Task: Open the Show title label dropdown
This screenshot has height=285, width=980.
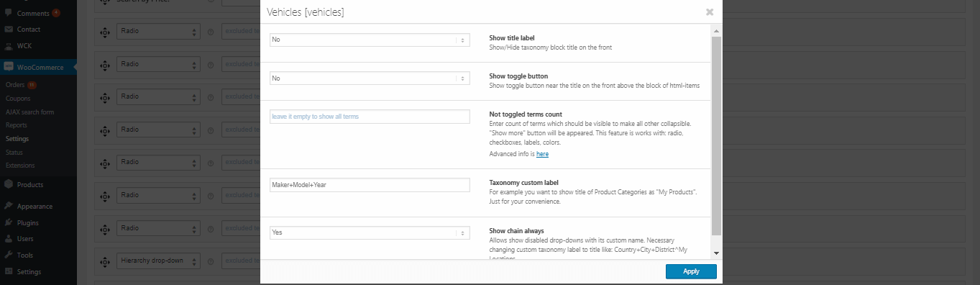Action: click(370, 40)
